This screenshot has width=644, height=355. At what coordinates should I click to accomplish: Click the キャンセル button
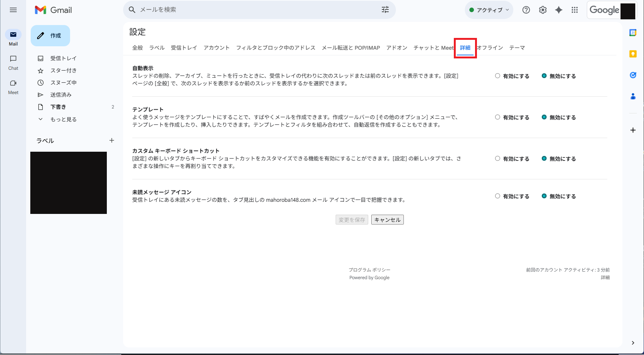(x=388, y=220)
